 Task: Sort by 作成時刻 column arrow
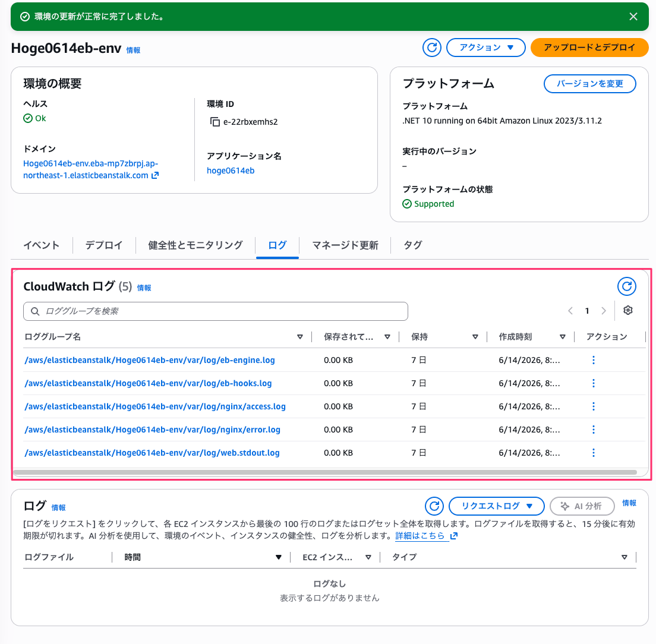tap(563, 337)
